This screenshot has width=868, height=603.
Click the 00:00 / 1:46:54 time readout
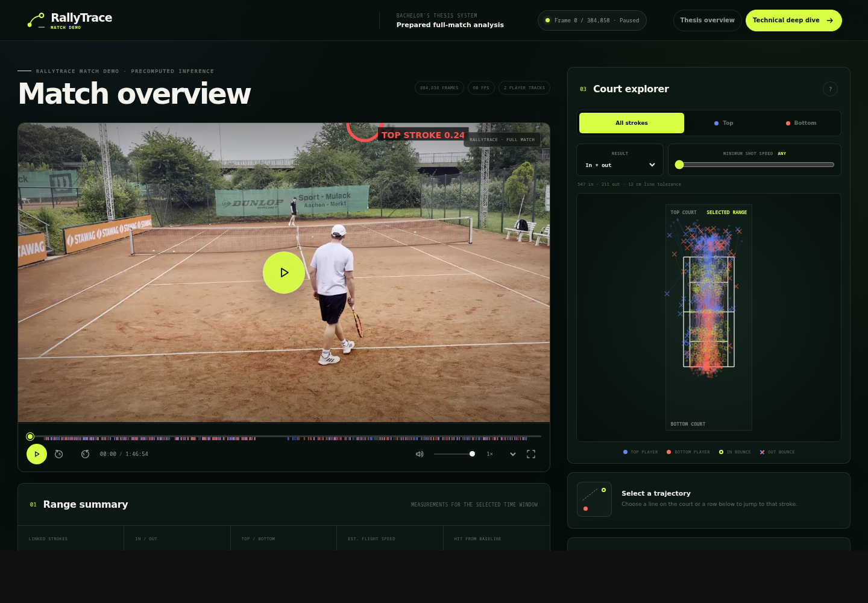pos(124,454)
